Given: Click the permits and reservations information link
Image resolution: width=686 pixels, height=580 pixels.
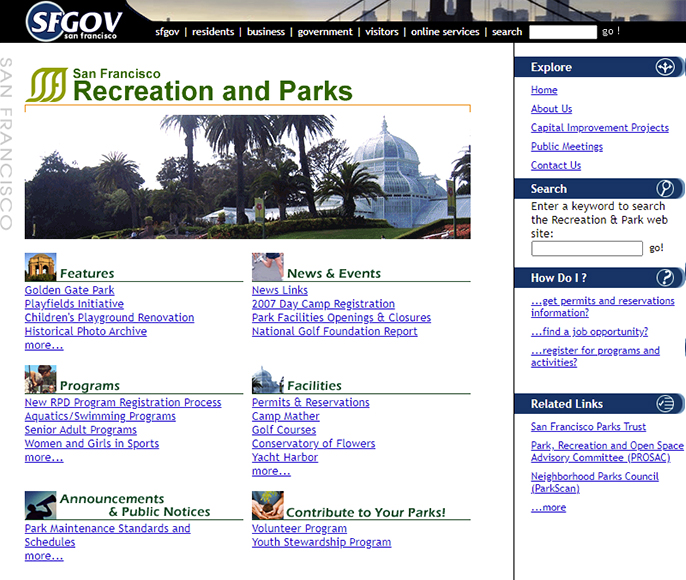Looking at the screenshot, I should (602, 307).
